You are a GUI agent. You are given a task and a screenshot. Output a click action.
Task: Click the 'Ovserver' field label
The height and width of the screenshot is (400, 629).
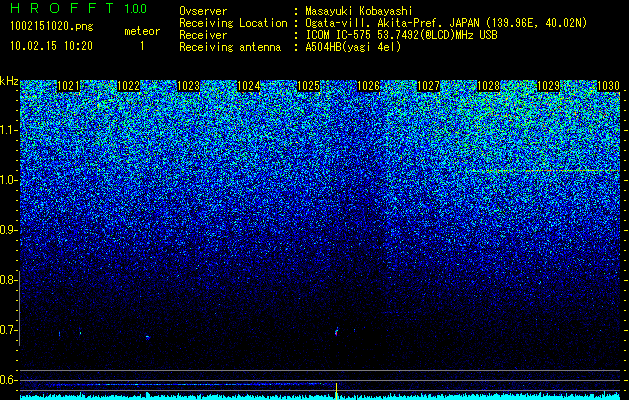coord(203,11)
